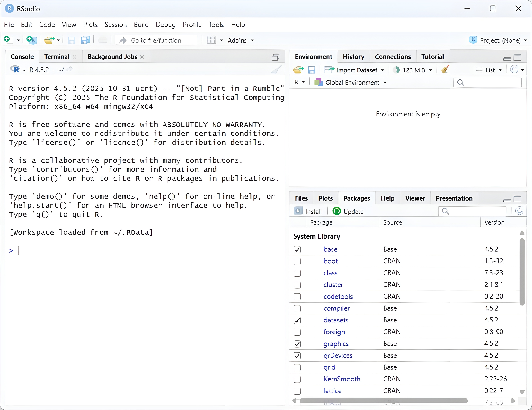Click the Clear Console broom icon
Screen dimensions: 532x410
(x=277, y=70)
